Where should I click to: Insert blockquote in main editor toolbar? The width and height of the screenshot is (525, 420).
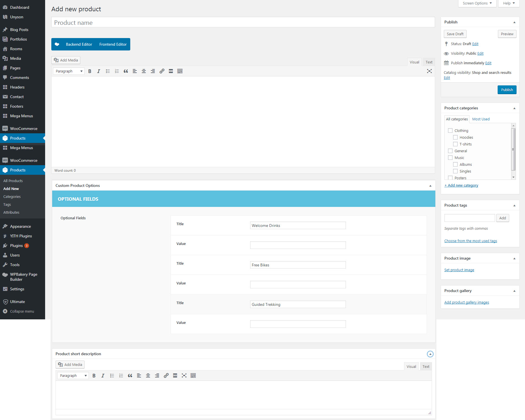tap(126, 71)
